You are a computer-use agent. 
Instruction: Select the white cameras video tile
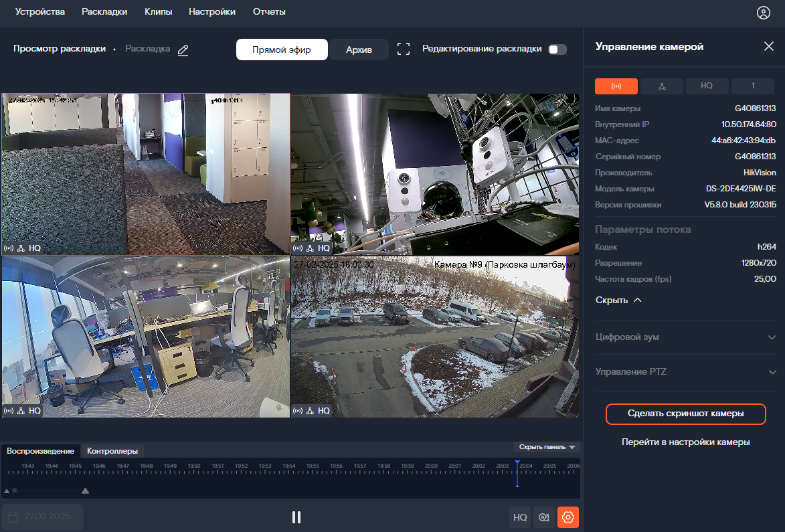pyautogui.click(x=434, y=174)
